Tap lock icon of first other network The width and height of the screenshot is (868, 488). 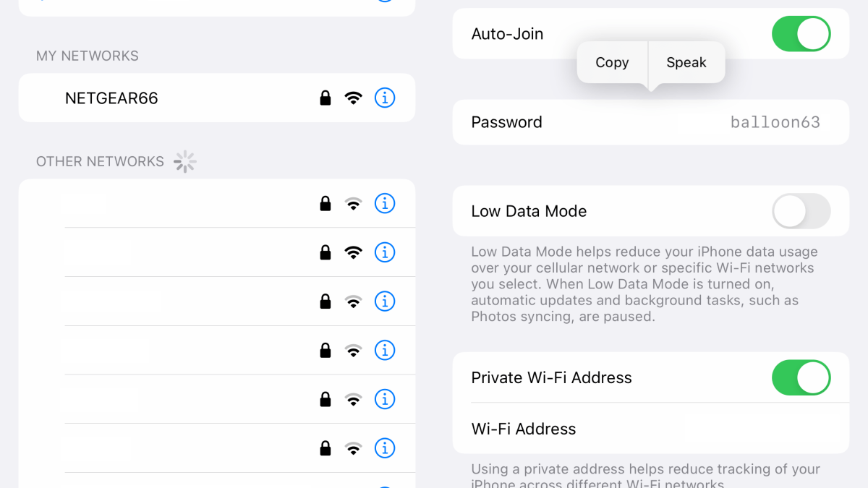click(x=325, y=204)
